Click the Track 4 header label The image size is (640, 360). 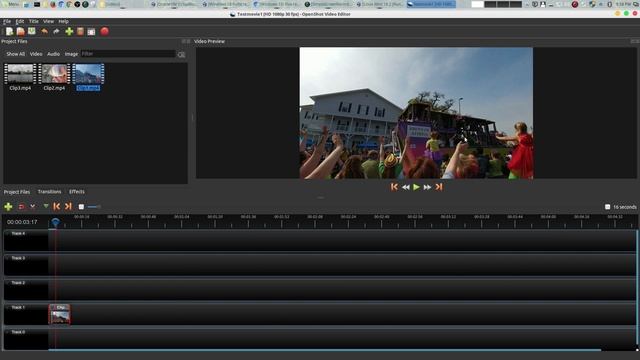(x=18, y=233)
